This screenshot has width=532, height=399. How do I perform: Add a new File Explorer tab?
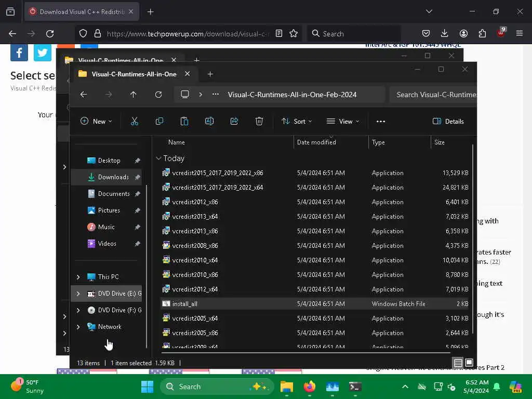[210, 74]
